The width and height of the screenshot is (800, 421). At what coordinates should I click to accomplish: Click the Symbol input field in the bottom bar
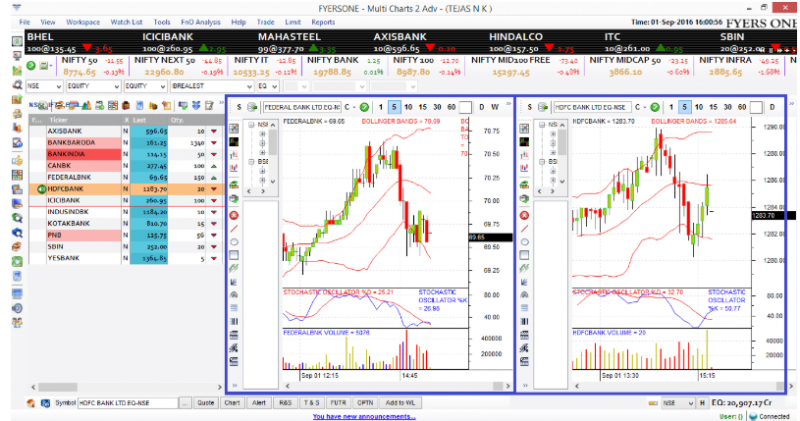pos(128,403)
